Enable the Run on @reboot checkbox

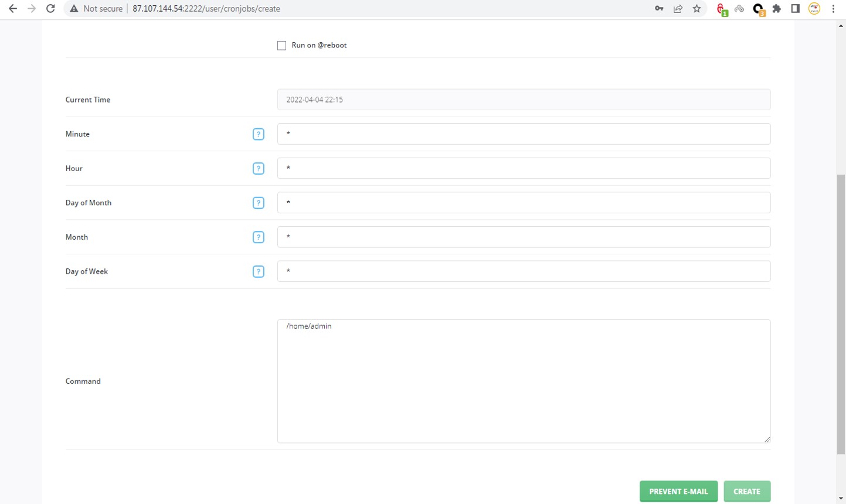point(281,45)
